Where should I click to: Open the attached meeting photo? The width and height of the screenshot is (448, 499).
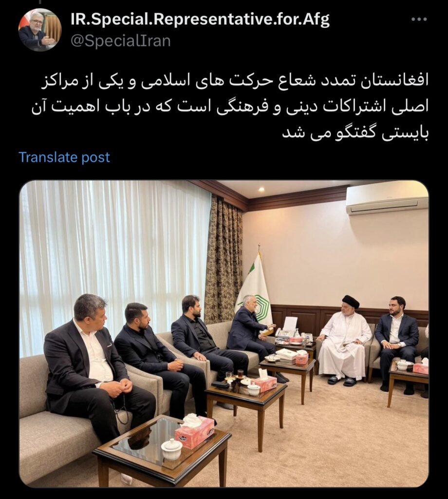coord(224,333)
